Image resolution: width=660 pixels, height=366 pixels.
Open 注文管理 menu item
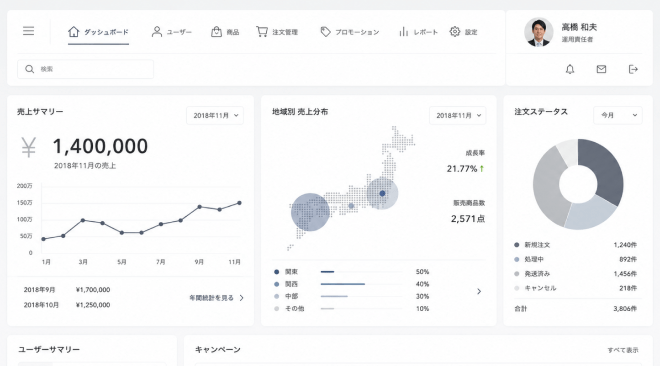[277, 32]
